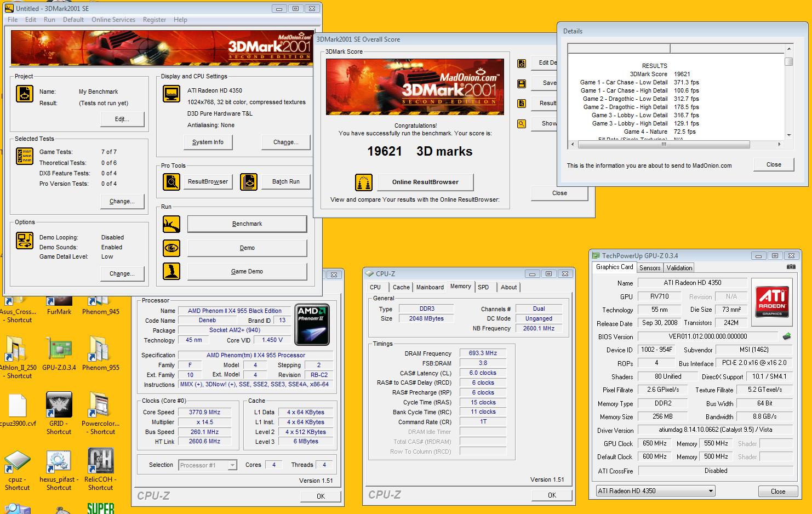Switch to the Cache tab in CPU-Z
This screenshot has width=812, height=514.
tap(401, 287)
